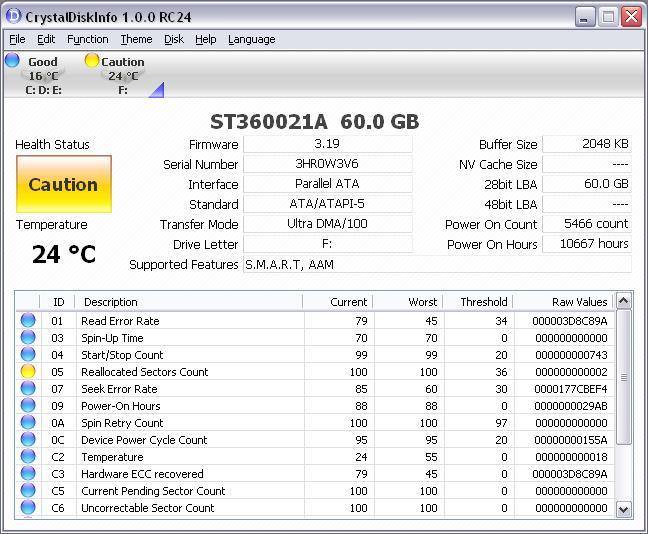Open the Help menu
This screenshot has width=648, height=534.
[206, 39]
